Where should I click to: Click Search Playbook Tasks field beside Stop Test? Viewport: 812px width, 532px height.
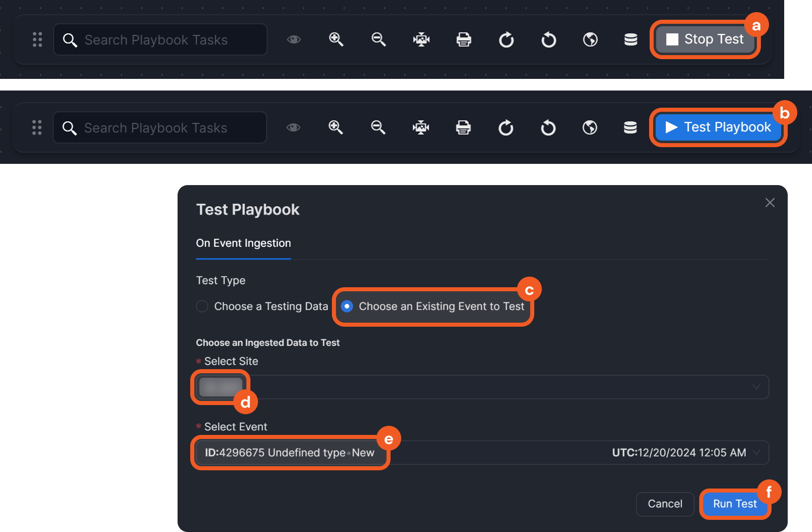click(x=167, y=39)
